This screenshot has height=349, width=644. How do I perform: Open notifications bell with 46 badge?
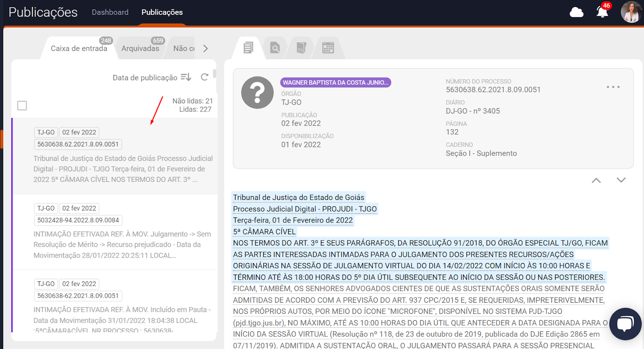tap(602, 12)
